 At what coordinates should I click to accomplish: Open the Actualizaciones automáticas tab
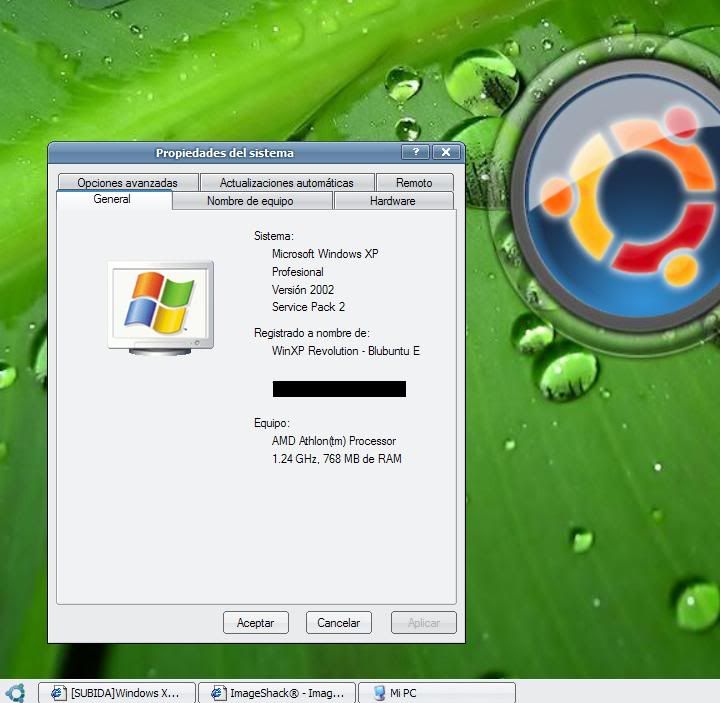[287, 182]
